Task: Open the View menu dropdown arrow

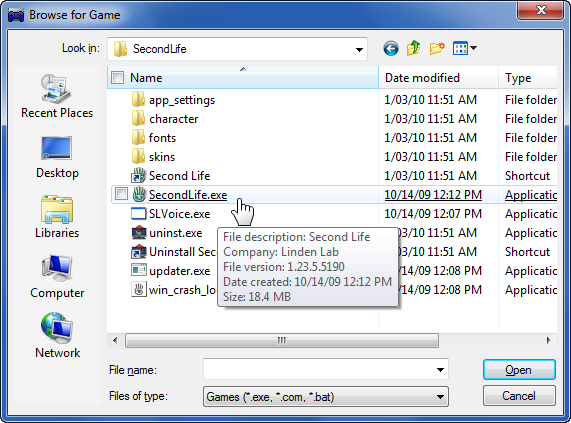Action: [x=473, y=48]
